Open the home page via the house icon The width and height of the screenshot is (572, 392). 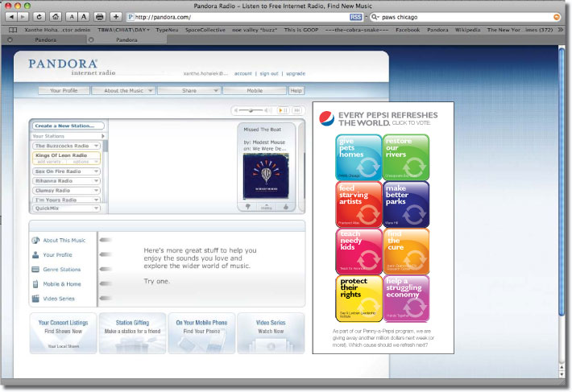[56, 17]
